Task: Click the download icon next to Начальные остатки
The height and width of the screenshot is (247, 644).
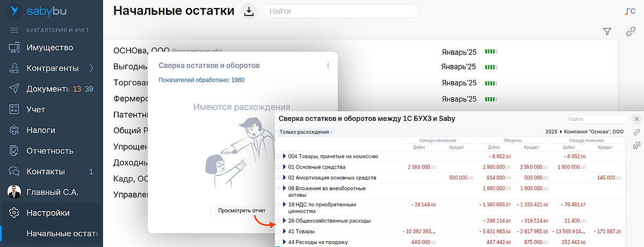Action: click(x=248, y=11)
